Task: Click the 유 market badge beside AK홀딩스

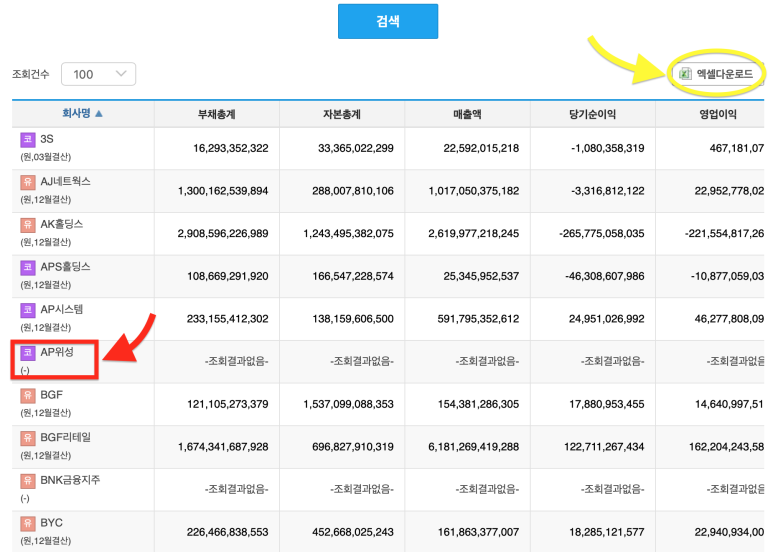Action: 28,225
